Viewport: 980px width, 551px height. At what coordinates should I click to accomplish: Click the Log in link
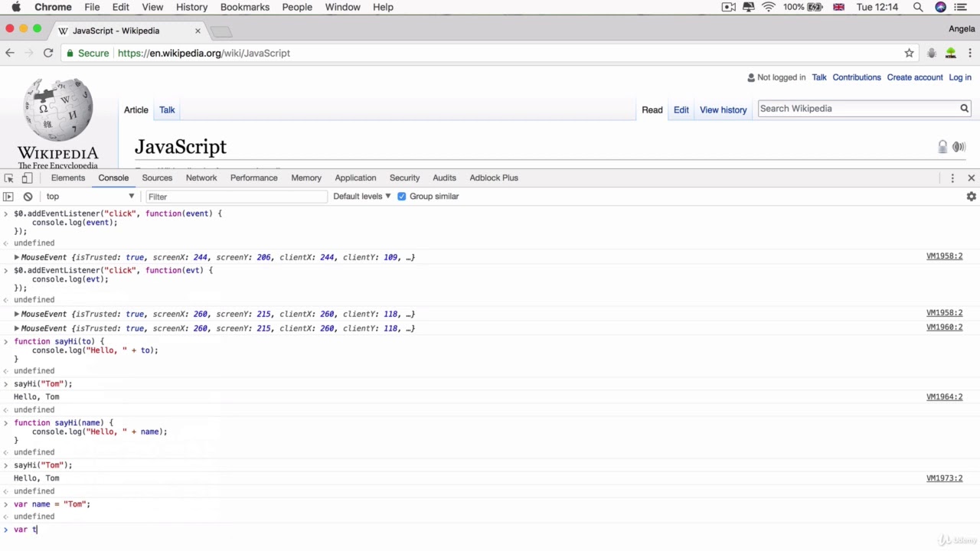(960, 77)
